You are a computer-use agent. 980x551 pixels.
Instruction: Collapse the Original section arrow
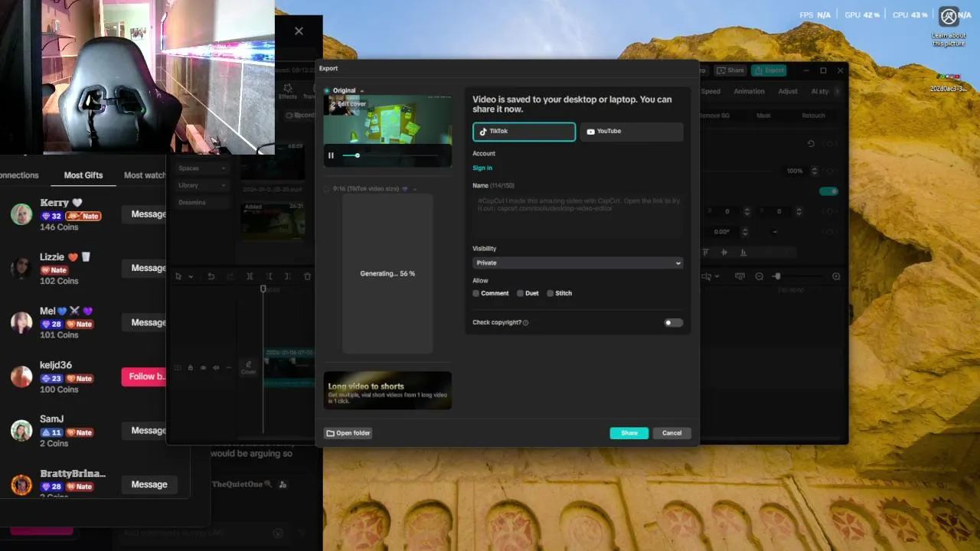pyautogui.click(x=362, y=90)
